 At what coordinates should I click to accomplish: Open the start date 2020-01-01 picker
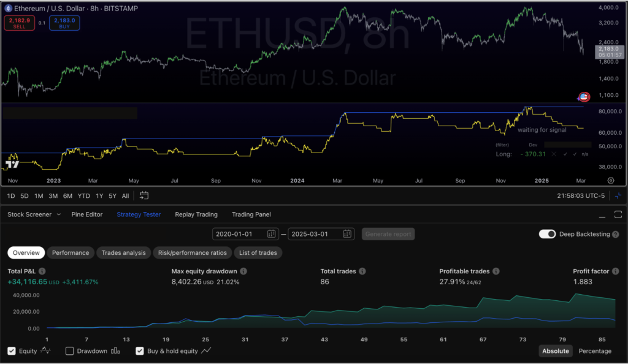[245, 234]
